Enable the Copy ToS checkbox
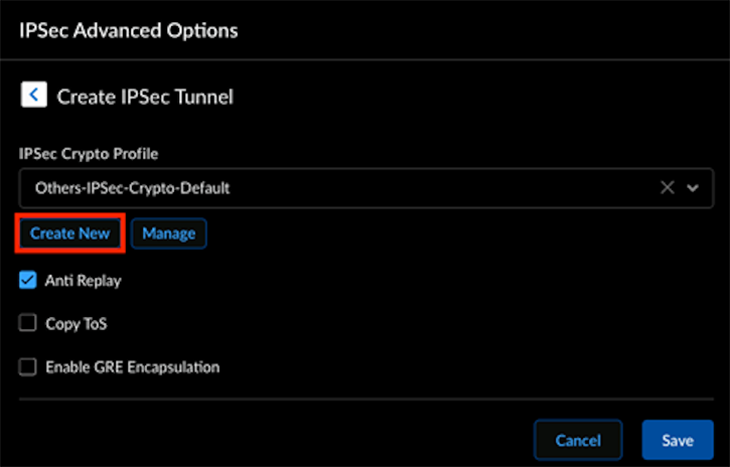Screen dimensions: 730x467 coord(28,324)
